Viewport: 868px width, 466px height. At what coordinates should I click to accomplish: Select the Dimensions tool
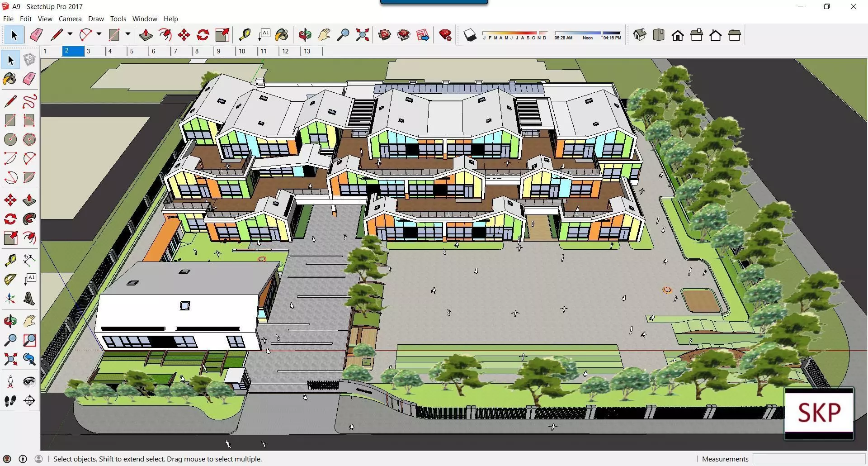[29, 260]
